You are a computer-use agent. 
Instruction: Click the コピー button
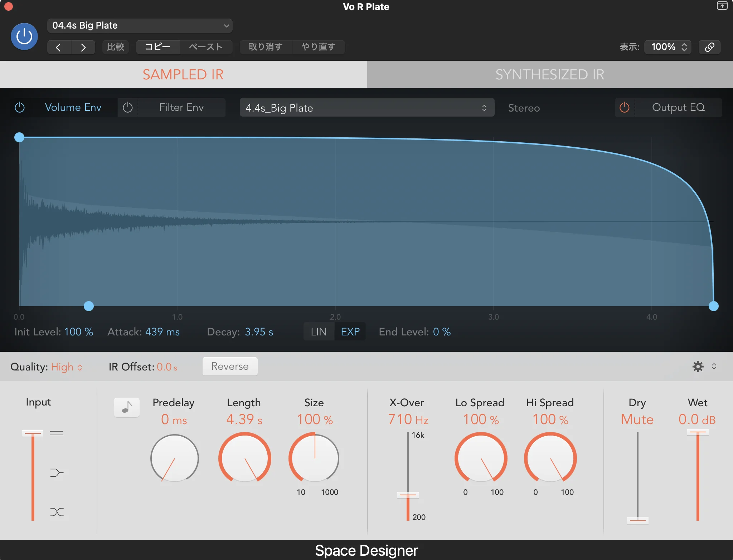[x=157, y=47]
